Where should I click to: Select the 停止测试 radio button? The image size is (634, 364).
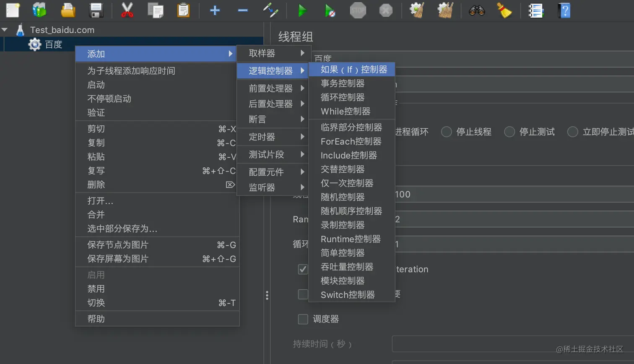click(509, 132)
